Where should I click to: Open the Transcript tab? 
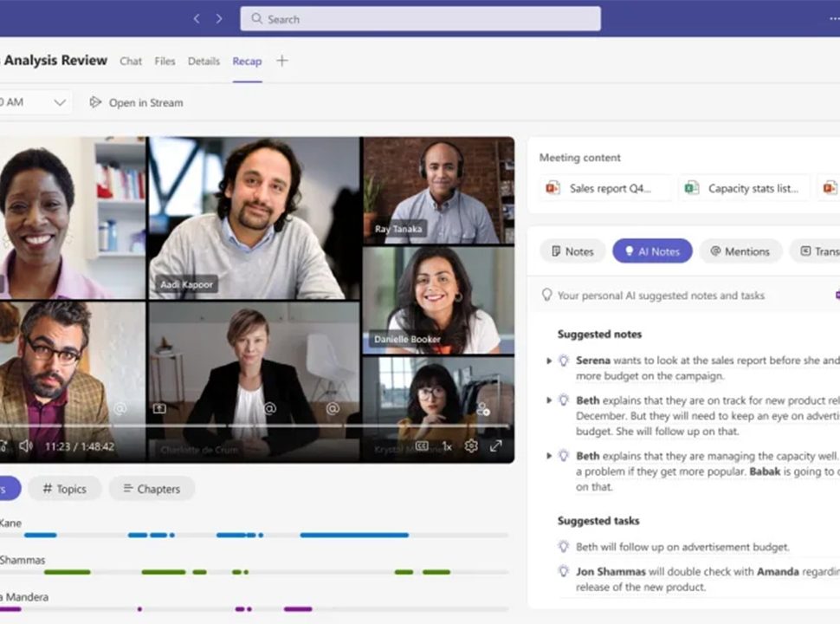tap(815, 251)
